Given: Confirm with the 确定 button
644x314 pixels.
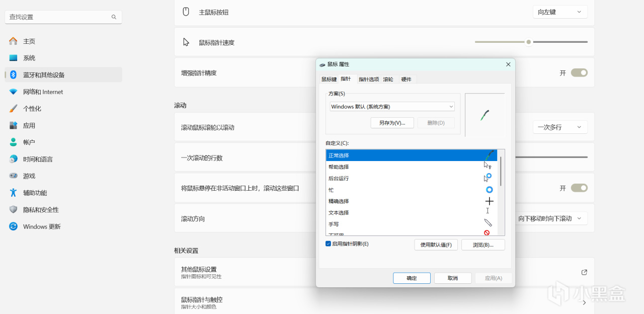Looking at the screenshot, I should 412,278.
